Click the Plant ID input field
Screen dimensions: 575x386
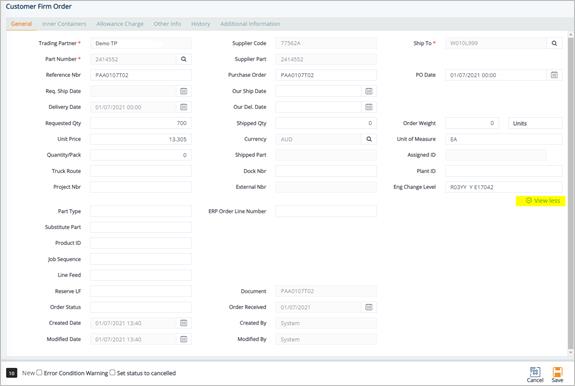[504, 171]
